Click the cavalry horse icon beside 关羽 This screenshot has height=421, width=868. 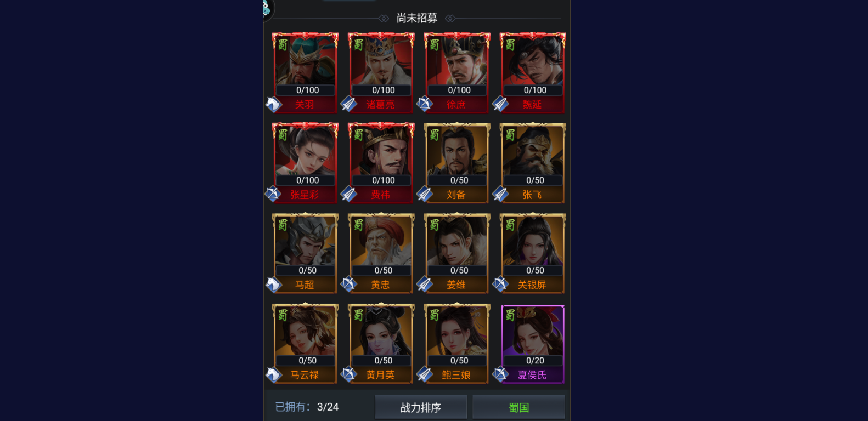[x=273, y=104]
